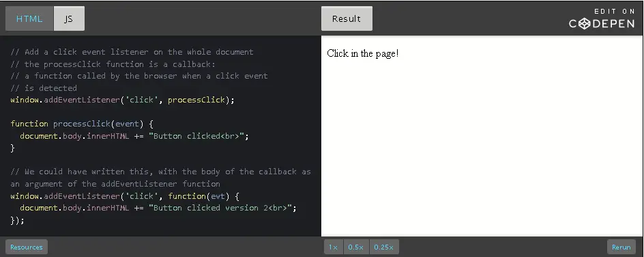Set preview zoom to 0.25x
This screenshot has height=257, width=644.
click(x=383, y=247)
